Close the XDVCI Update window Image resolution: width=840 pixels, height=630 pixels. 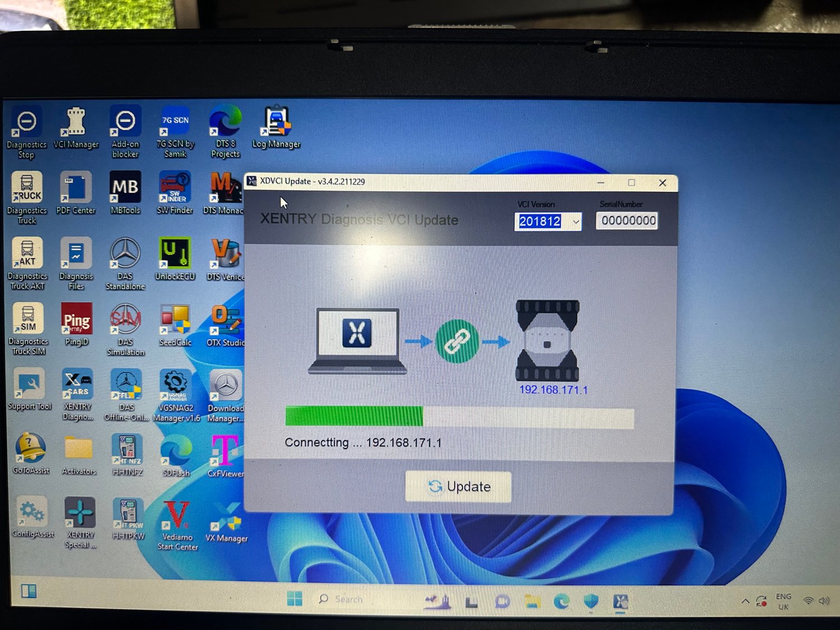[662, 183]
